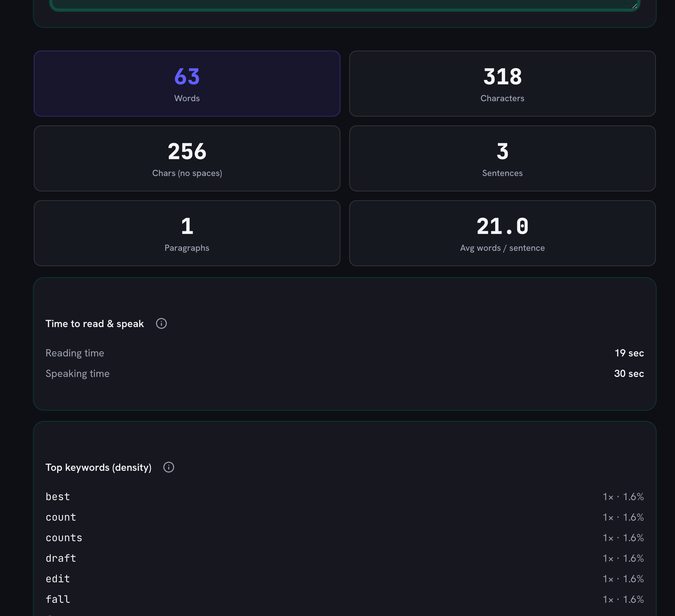Click the 30 sec speaking value
The width and height of the screenshot is (675, 616).
click(629, 373)
